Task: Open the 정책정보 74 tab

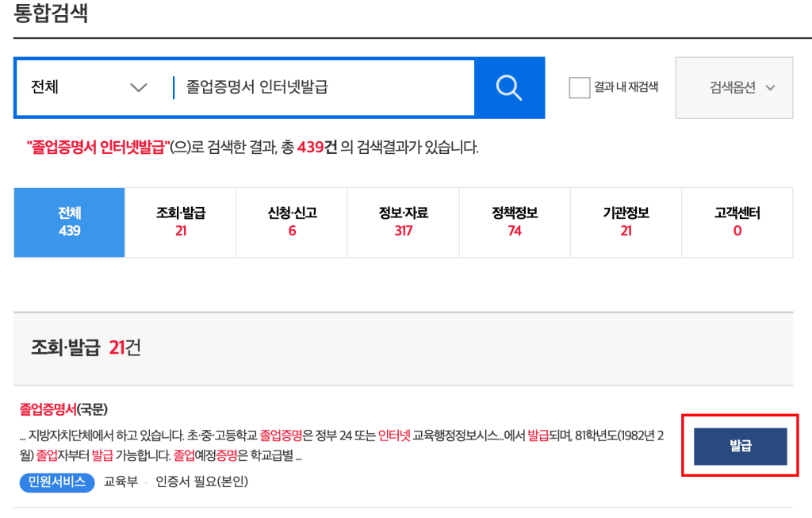Action: click(515, 222)
